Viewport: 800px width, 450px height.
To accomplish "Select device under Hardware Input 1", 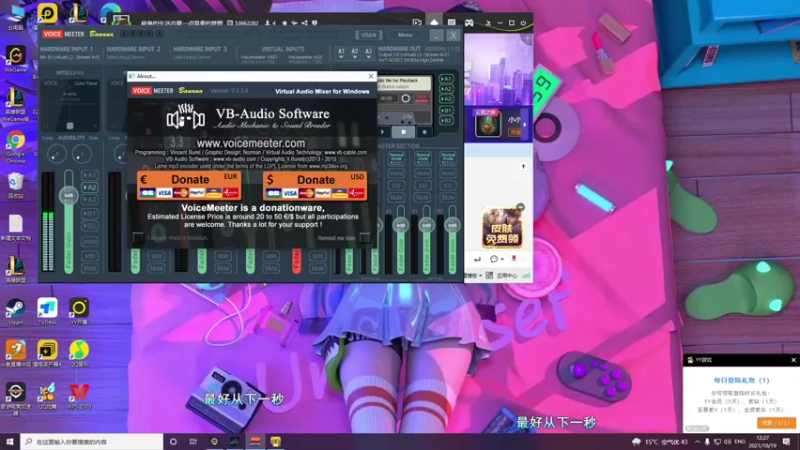I will point(70,57).
